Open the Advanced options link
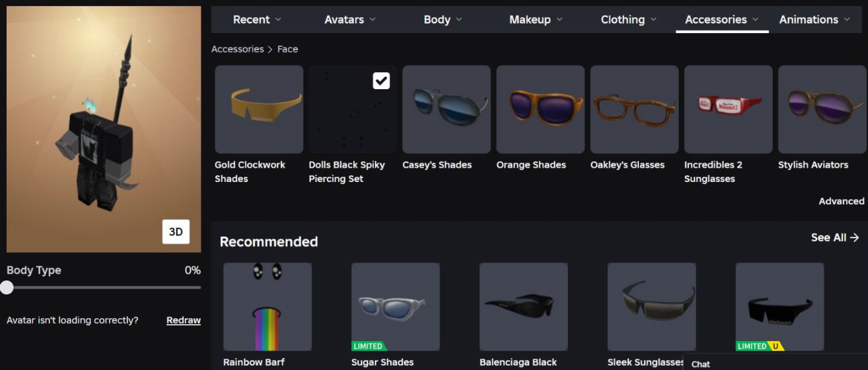 (x=841, y=201)
